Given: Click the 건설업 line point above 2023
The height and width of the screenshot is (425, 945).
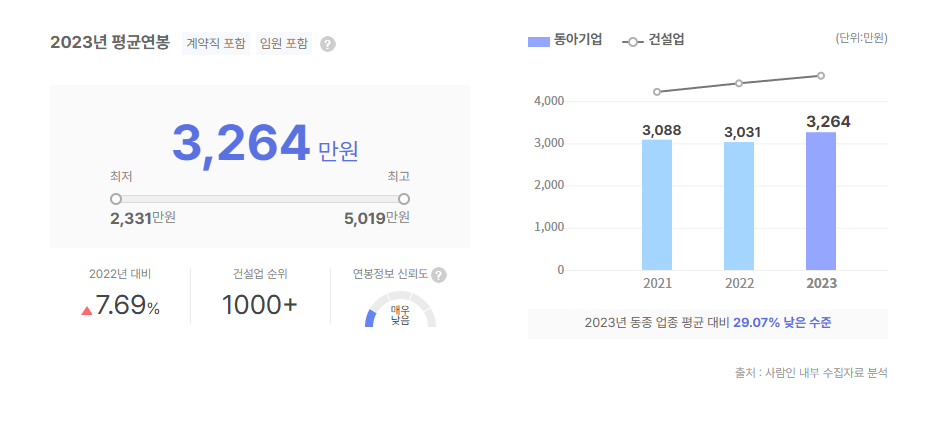Looking at the screenshot, I should [821, 75].
